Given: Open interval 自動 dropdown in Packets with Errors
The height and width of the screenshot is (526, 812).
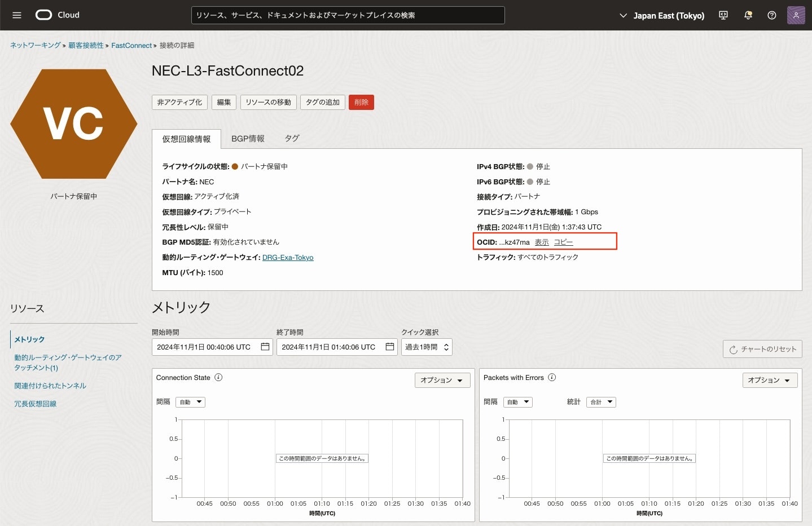Looking at the screenshot, I should (x=518, y=402).
